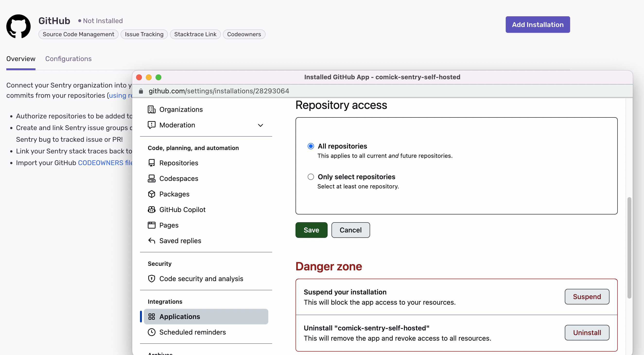Click the Pages icon in the sidebar
This screenshot has width=644, height=355.
151,225
